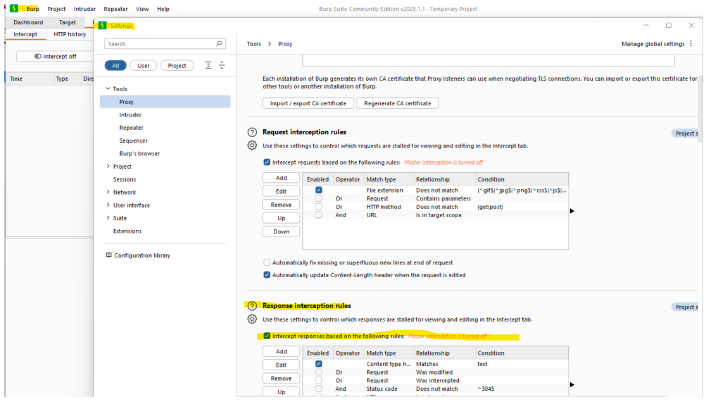Add a response interception rule
707x401 pixels.
[x=281, y=351]
